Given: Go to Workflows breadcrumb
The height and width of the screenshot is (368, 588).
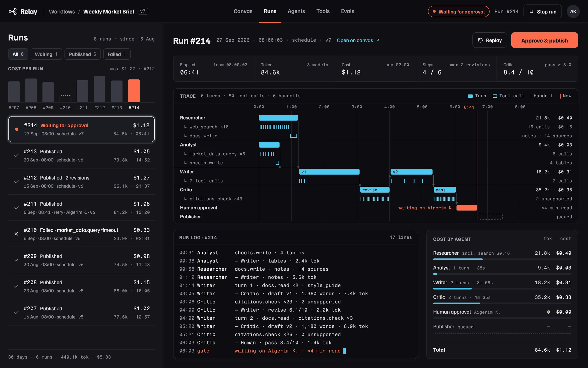Looking at the screenshot, I should pyautogui.click(x=62, y=12).
